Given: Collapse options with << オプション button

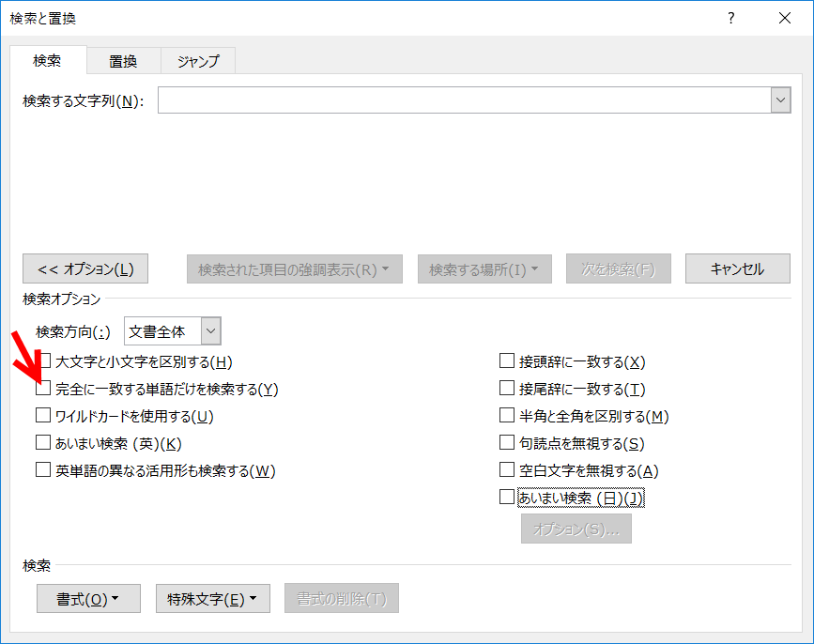Looking at the screenshot, I should click(85, 269).
